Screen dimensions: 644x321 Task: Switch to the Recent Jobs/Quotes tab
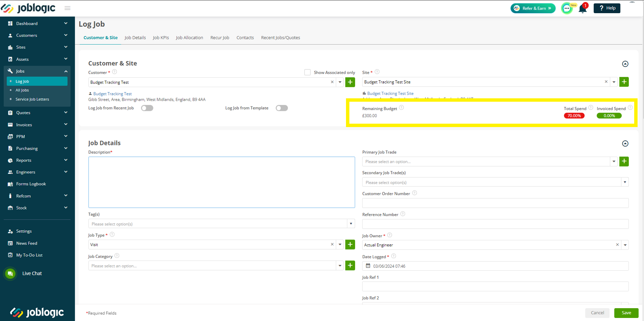point(280,38)
